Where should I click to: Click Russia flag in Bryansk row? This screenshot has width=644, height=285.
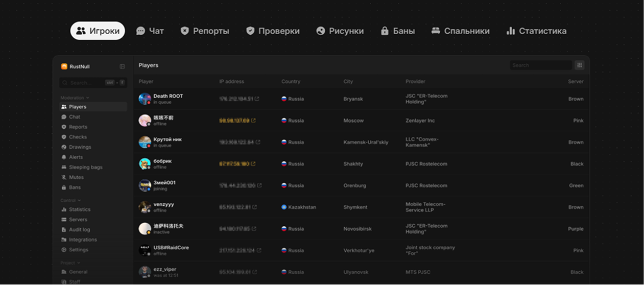click(284, 99)
